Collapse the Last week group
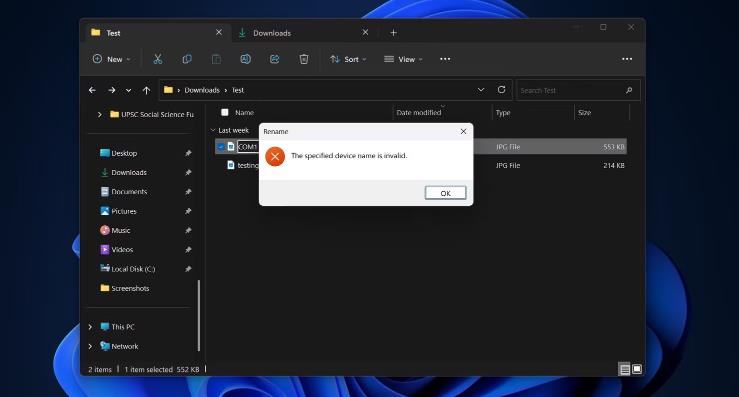The width and height of the screenshot is (739, 397). pyautogui.click(x=213, y=130)
